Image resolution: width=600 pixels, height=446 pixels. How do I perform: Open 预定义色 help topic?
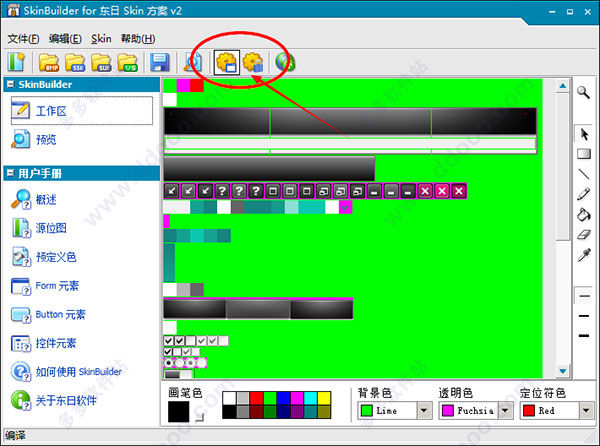[44, 257]
